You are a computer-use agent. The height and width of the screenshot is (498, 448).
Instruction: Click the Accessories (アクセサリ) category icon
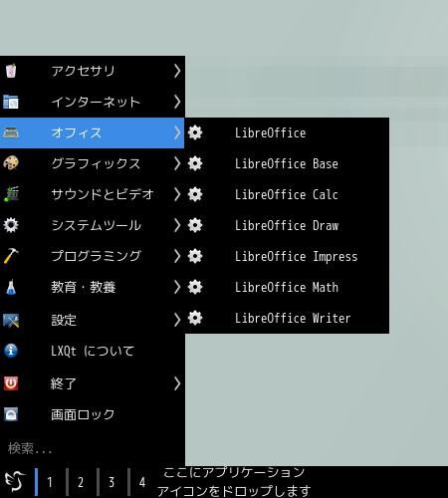click(11, 71)
